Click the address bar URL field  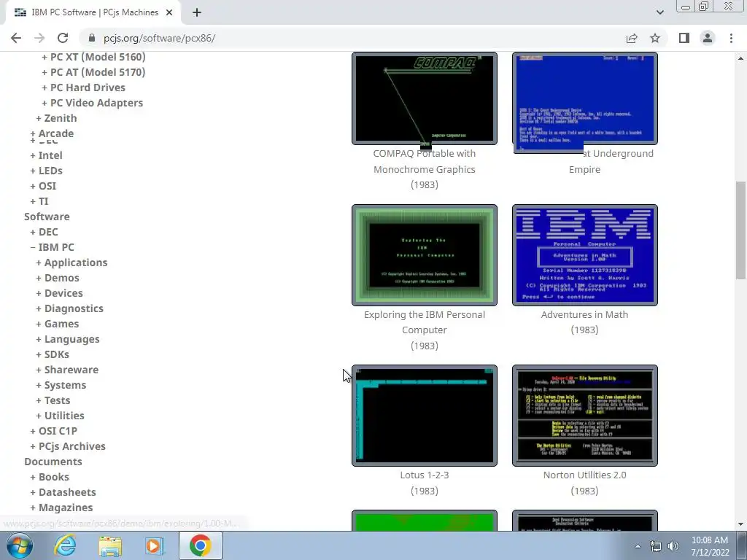(352, 38)
